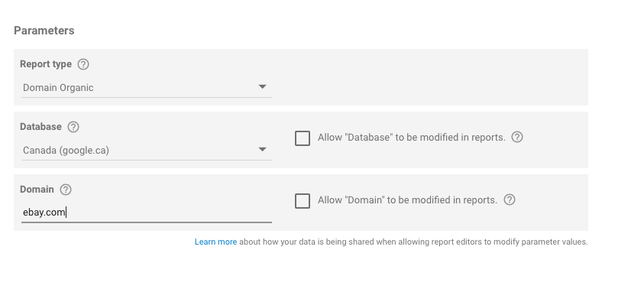Open help for Allow Database to be modified
This screenshot has height=292, width=644.
pos(517,137)
